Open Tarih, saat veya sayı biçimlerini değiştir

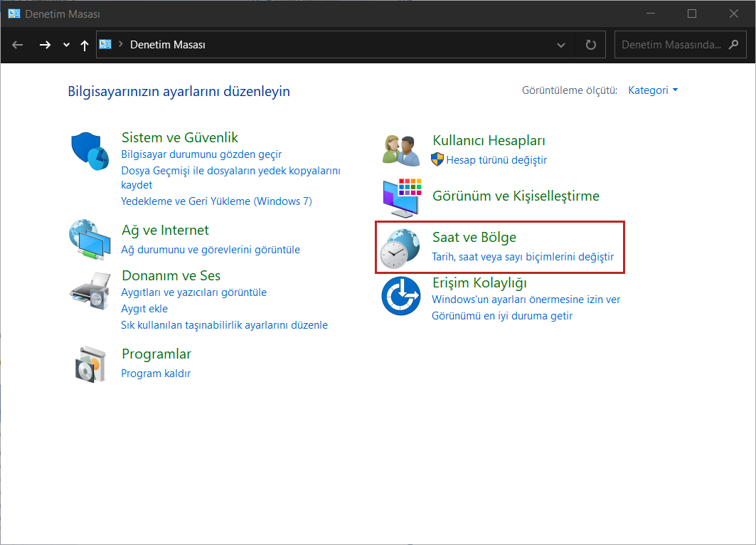click(x=523, y=257)
